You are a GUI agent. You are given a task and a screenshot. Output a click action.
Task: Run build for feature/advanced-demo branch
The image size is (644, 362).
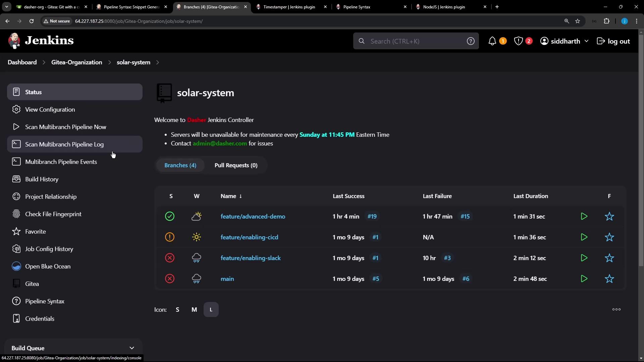click(584, 217)
